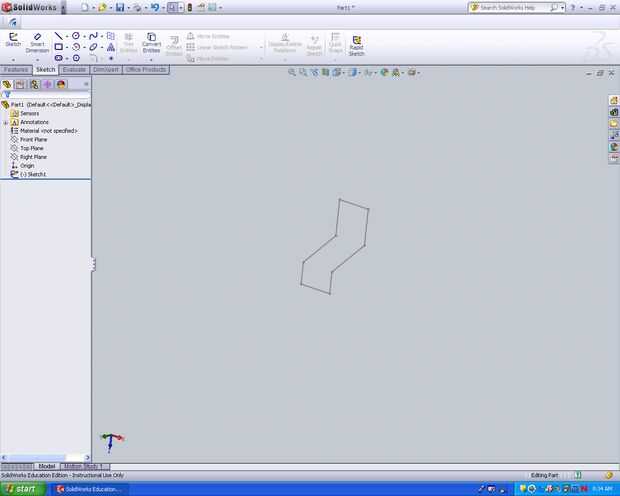Open the Circle tool dropdown arrow
The width and height of the screenshot is (620, 496).
tap(84, 36)
